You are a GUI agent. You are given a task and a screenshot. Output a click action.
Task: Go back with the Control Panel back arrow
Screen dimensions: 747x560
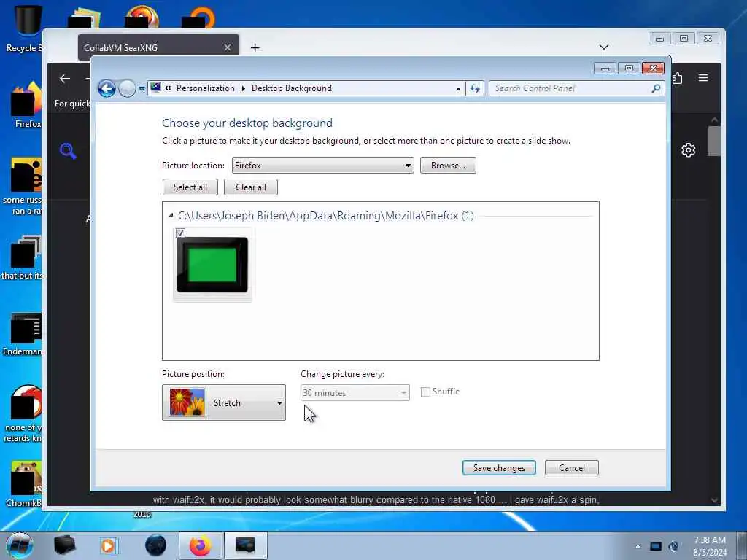[x=107, y=88]
